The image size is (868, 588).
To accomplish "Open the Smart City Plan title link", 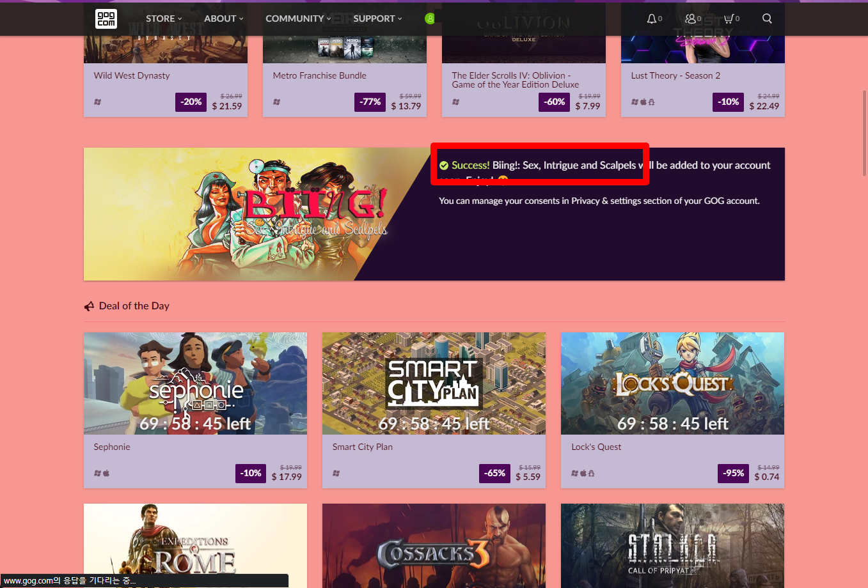I will (x=363, y=447).
